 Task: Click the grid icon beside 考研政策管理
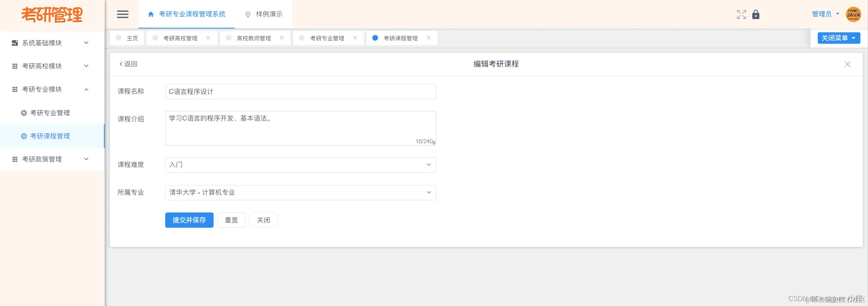coord(15,159)
